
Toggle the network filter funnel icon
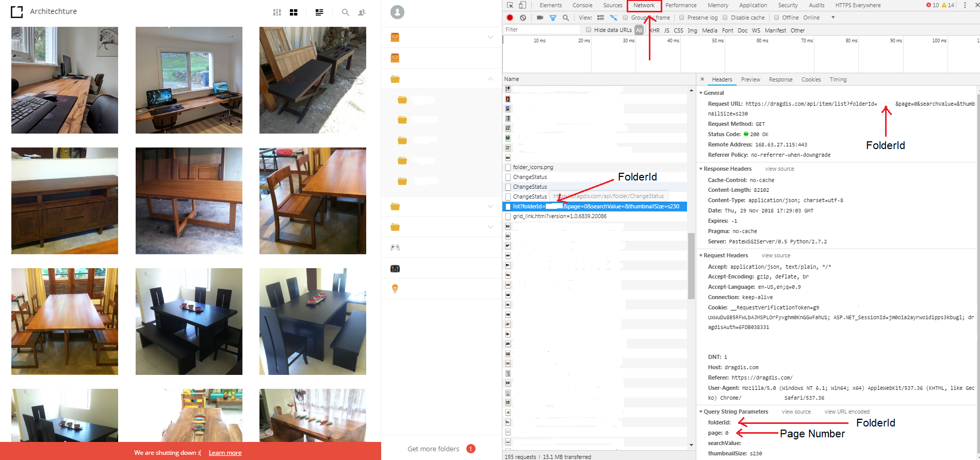coord(553,18)
